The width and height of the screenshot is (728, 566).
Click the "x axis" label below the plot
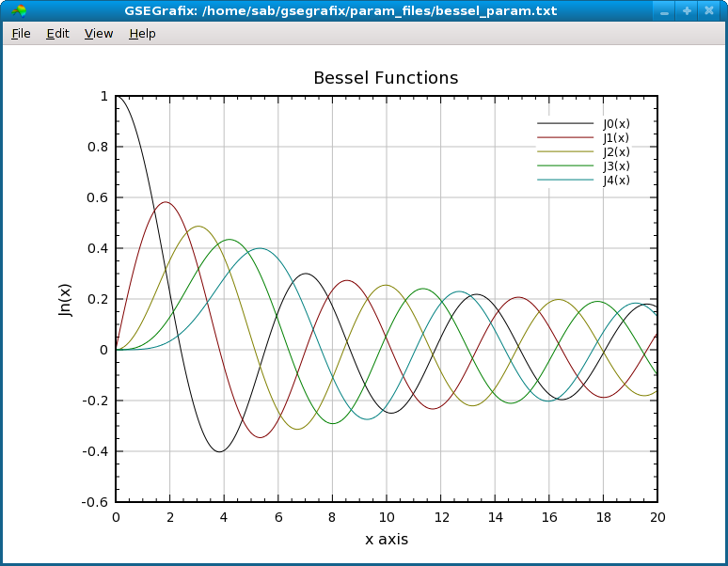[x=386, y=540]
